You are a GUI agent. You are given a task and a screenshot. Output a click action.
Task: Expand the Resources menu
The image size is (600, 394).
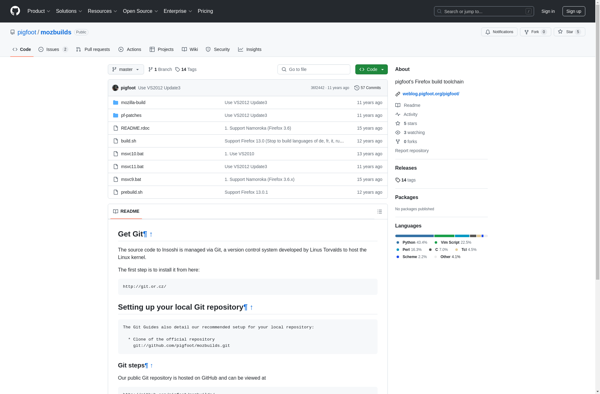point(102,11)
